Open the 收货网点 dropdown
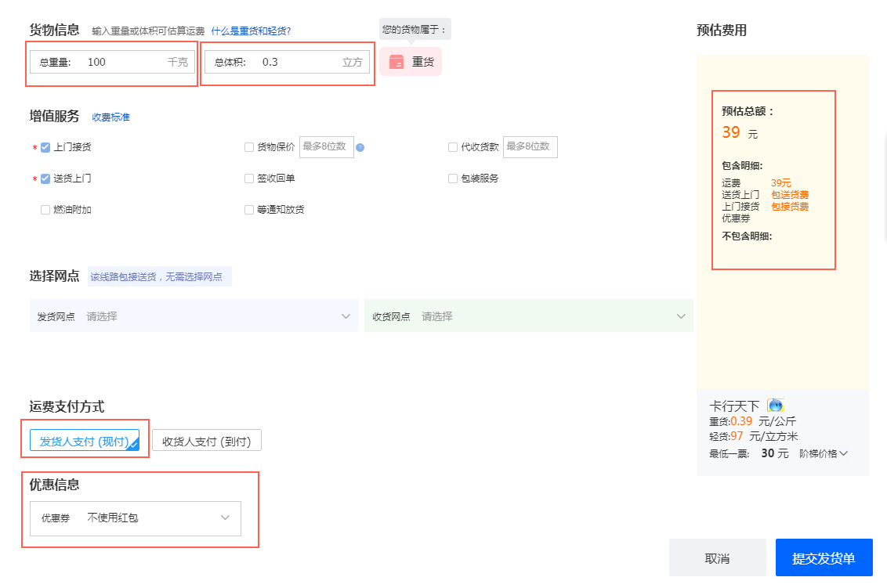887x588 pixels. (529, 316)
